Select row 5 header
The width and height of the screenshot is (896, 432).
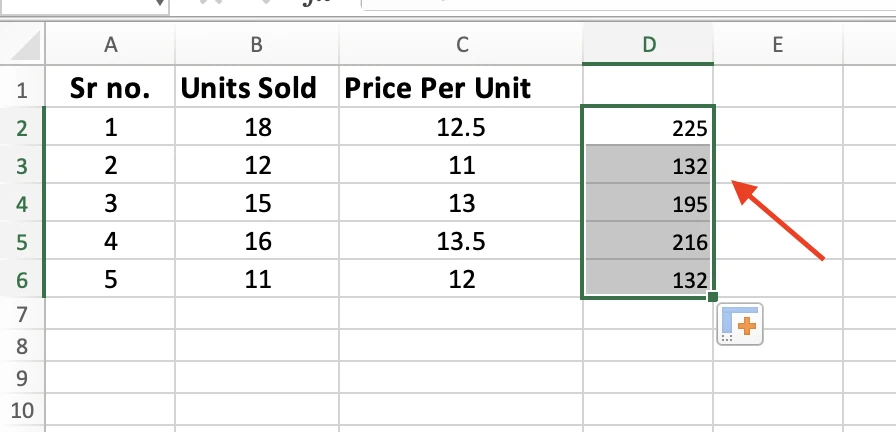pyautogui.click(x=22, y=242)
